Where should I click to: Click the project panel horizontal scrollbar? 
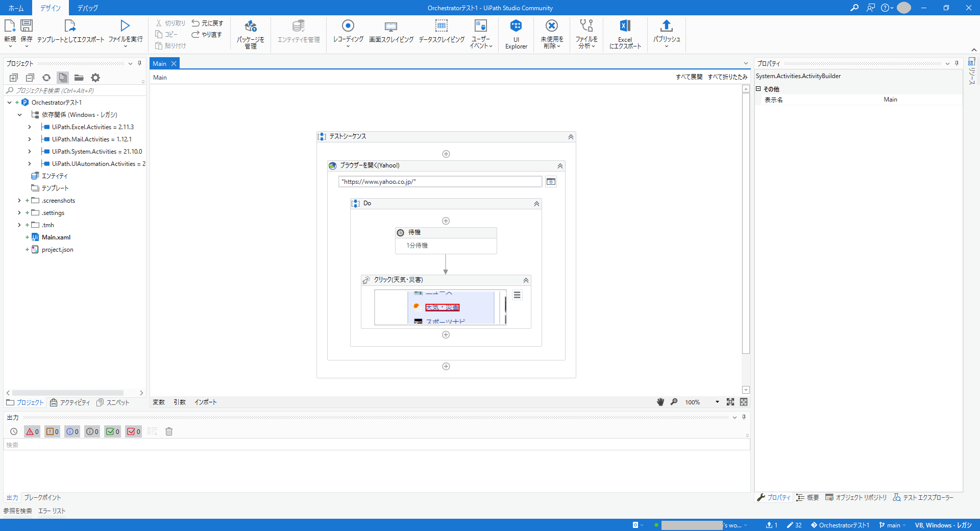(x=68, y=393)
